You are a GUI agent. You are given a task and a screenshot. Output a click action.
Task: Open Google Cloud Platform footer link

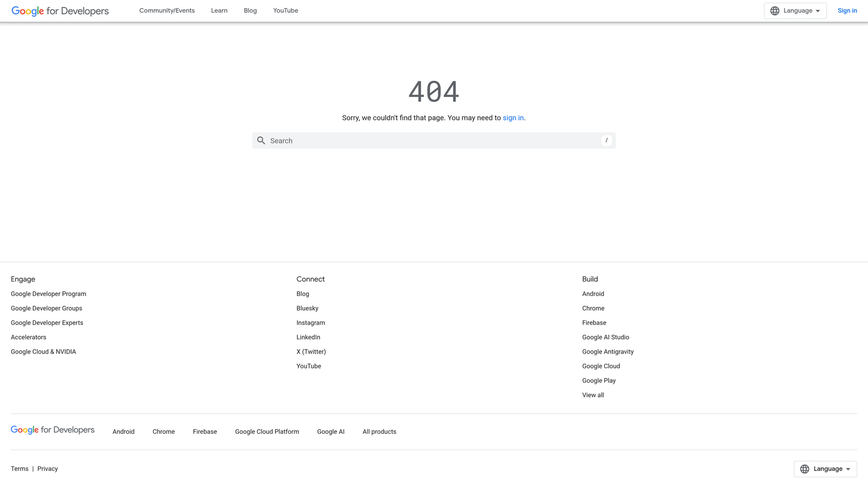(x=267, y=432)
